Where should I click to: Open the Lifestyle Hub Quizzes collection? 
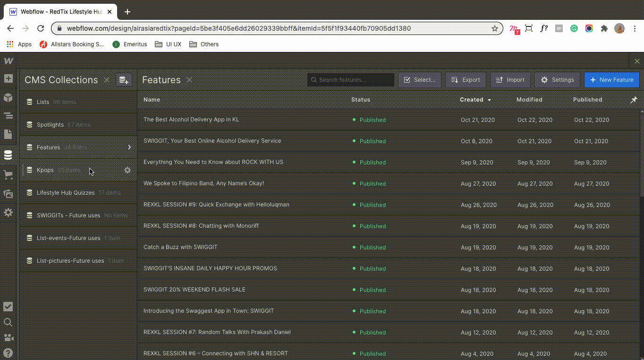click(x=78, y=193)
